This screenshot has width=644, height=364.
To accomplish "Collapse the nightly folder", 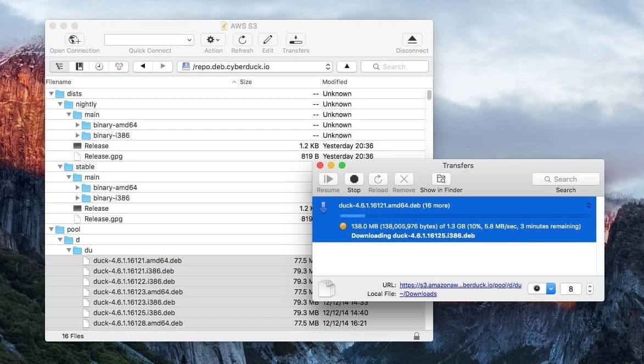I will 60,104.
